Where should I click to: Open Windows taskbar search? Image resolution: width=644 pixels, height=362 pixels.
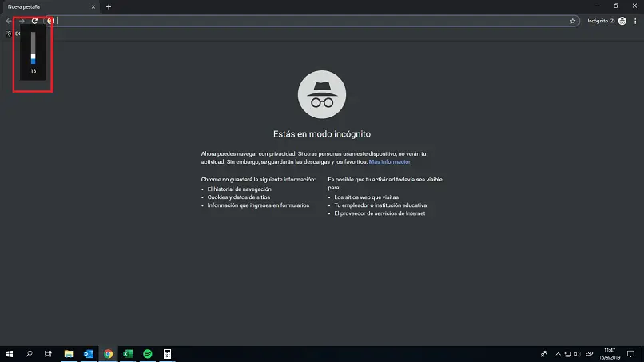(x=29, y=354)
